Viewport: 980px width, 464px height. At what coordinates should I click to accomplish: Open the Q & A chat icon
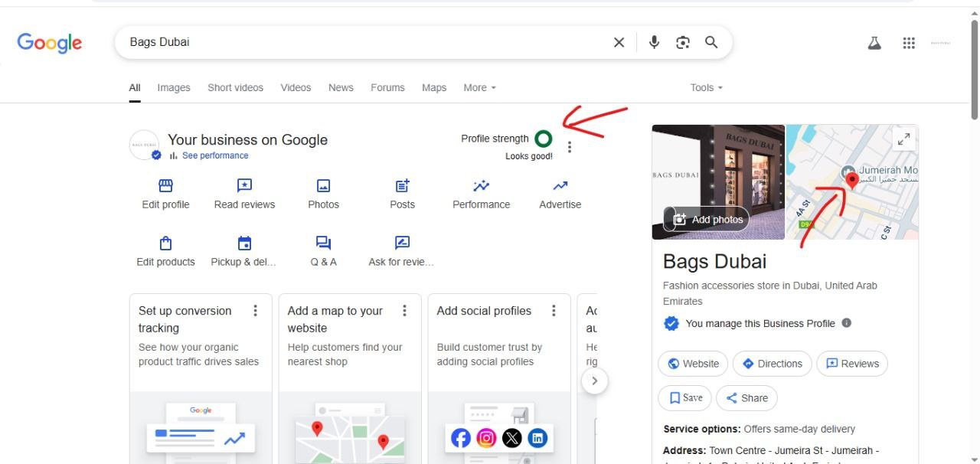click(323, 243)
